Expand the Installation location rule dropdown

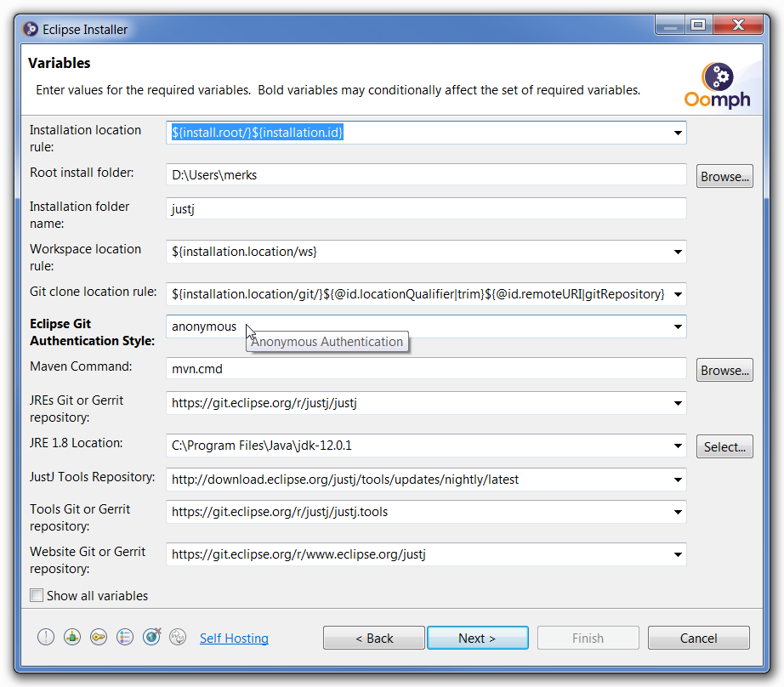tap(678, 133)
